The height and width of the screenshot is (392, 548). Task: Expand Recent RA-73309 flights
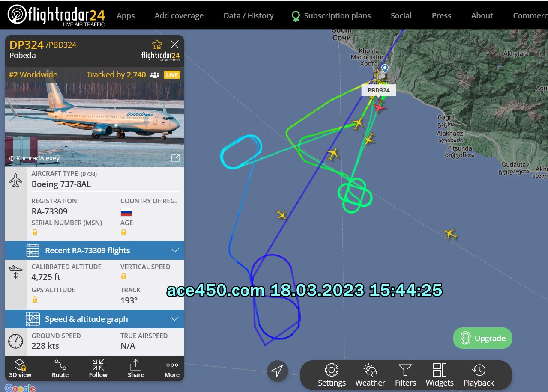click(x=95, y=250)
